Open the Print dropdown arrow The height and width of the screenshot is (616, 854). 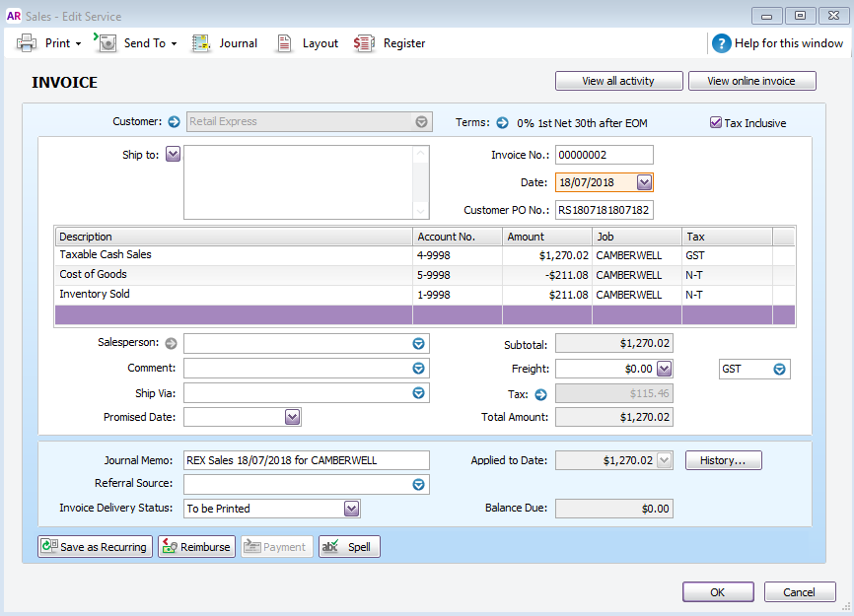coord(79,43)
